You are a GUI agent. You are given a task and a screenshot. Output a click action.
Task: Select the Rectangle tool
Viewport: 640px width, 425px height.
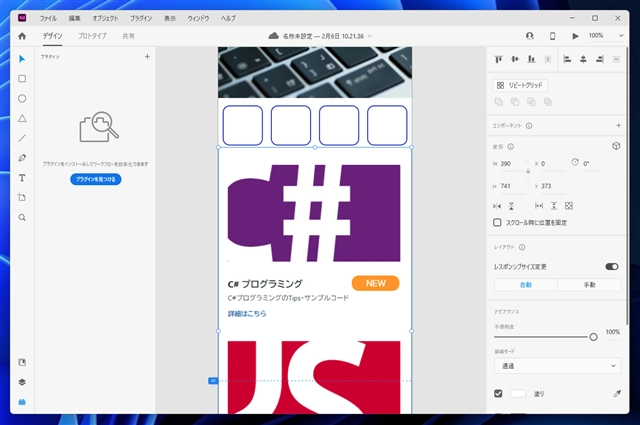(x=22, y=78)
